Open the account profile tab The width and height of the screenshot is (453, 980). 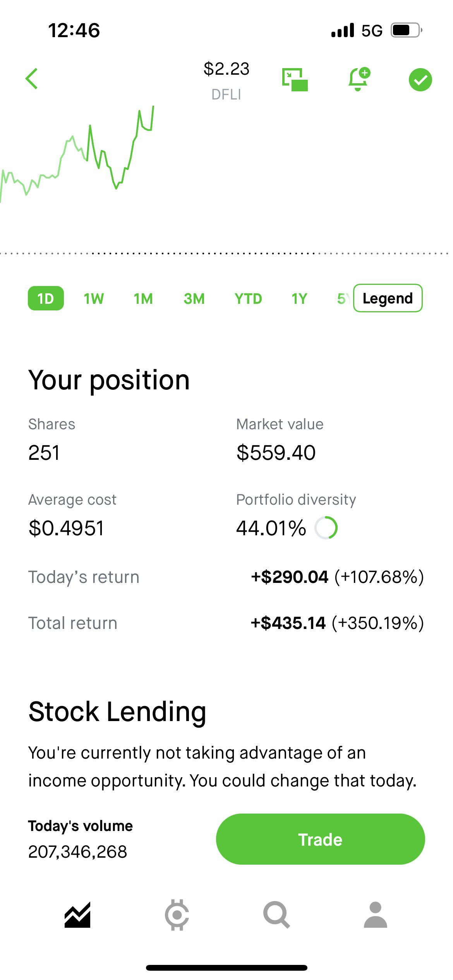(376, 915)
